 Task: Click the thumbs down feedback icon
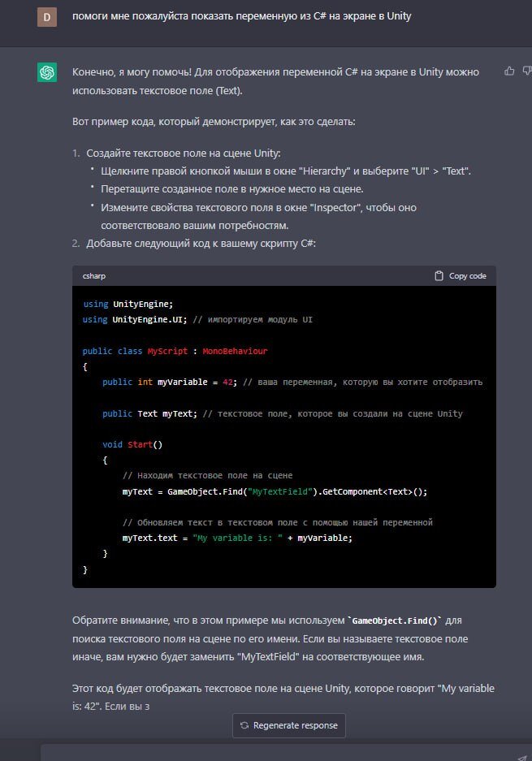(x=527, y=71)
